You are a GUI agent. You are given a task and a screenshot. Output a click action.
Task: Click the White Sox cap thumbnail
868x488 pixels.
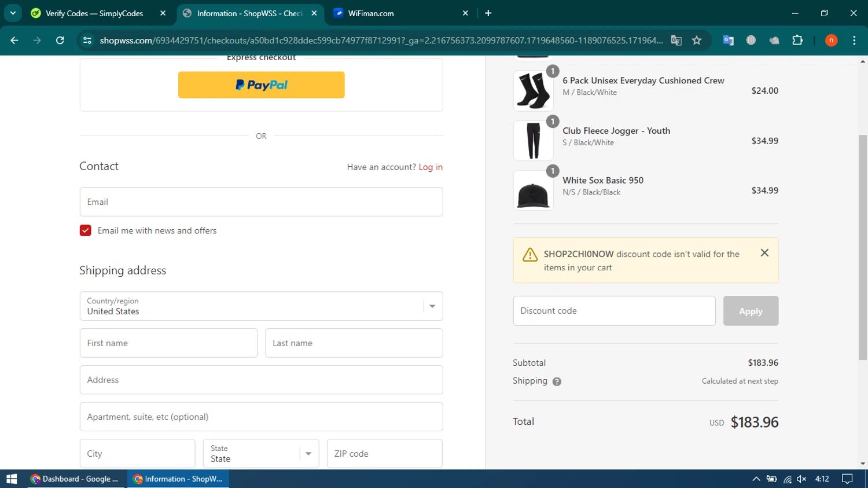[533, 190]
